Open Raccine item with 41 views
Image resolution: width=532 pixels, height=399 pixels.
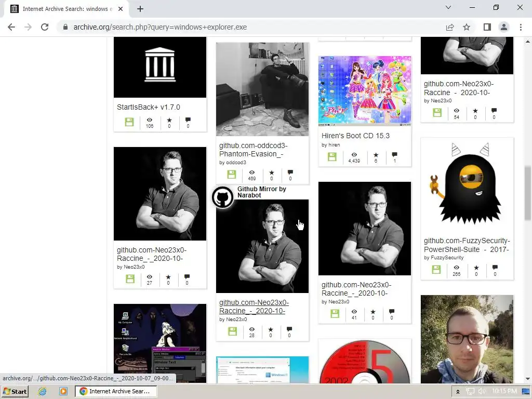356,289
